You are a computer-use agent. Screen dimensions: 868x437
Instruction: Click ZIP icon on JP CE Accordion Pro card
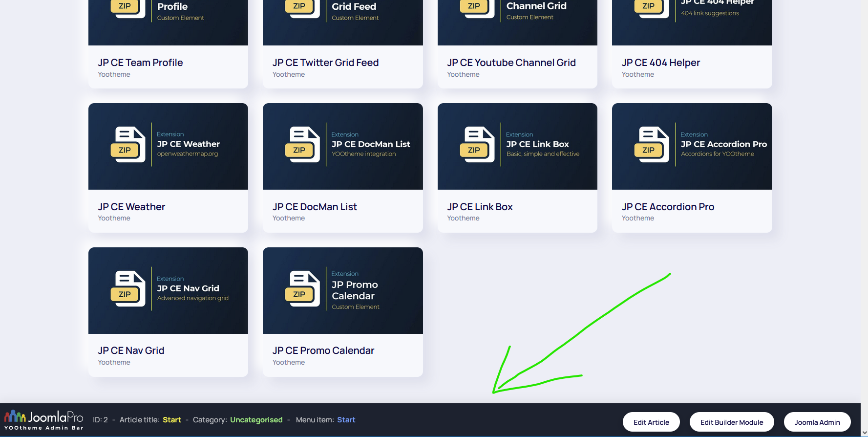(652, 144)
